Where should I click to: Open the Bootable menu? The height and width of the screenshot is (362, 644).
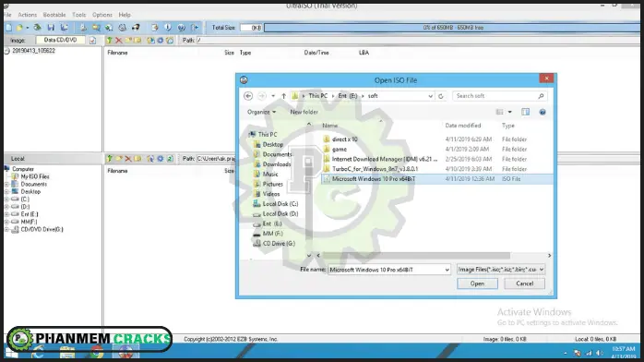[x=54, y=15]
